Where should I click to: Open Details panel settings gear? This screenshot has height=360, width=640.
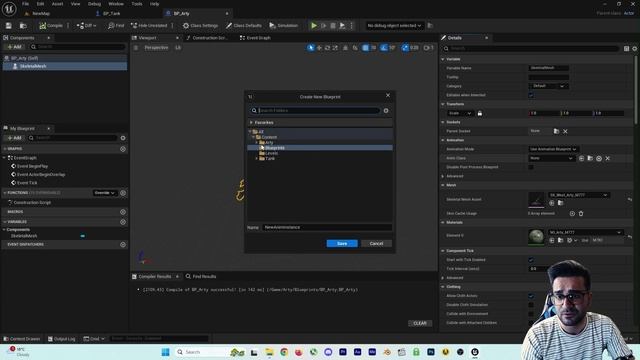(x=635, y=48)
